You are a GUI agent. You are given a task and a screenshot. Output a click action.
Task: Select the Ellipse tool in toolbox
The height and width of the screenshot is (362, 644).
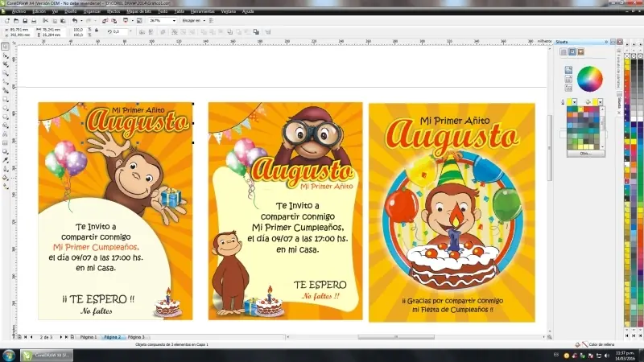[x=6, y=108]
